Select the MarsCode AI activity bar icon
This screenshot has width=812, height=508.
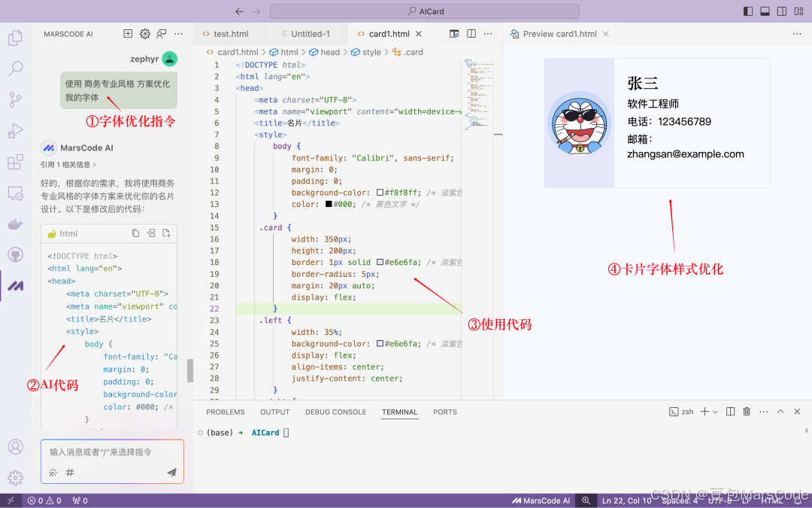(x=15, y=286)
